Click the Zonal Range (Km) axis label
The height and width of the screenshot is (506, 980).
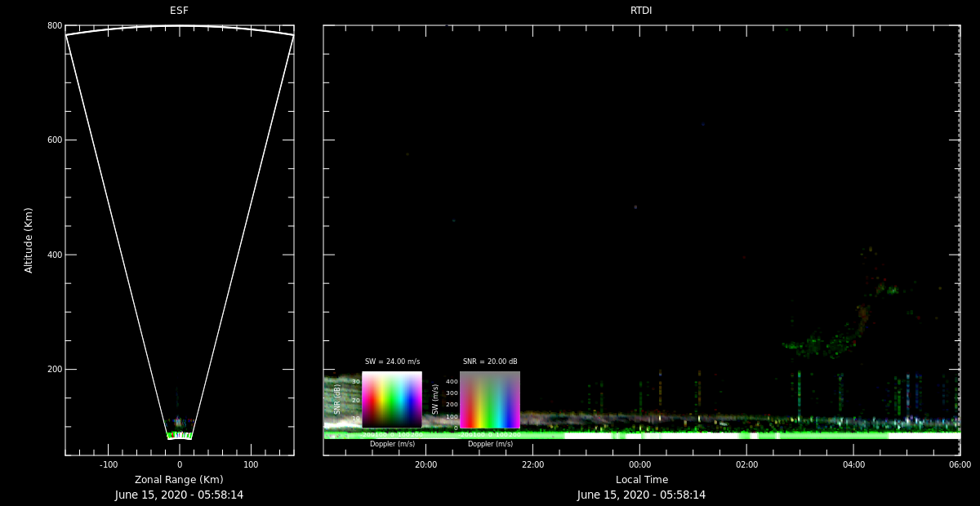pos(179,480)
